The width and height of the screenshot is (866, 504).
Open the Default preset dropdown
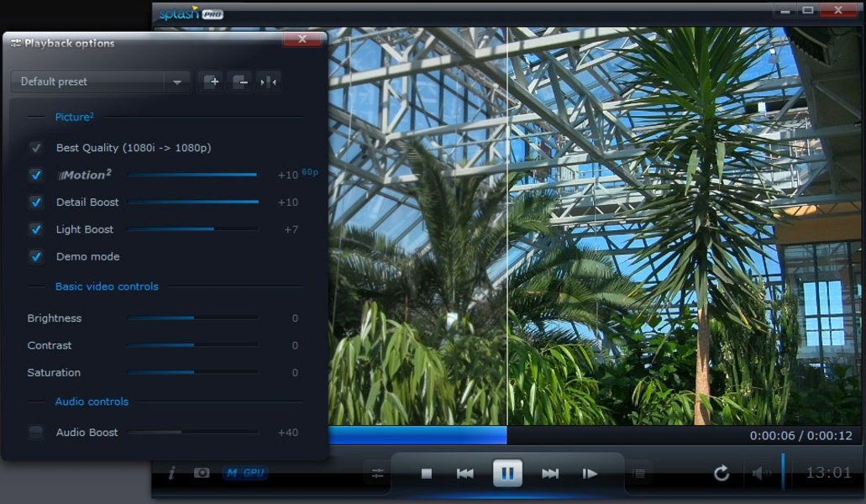[101, 81]
